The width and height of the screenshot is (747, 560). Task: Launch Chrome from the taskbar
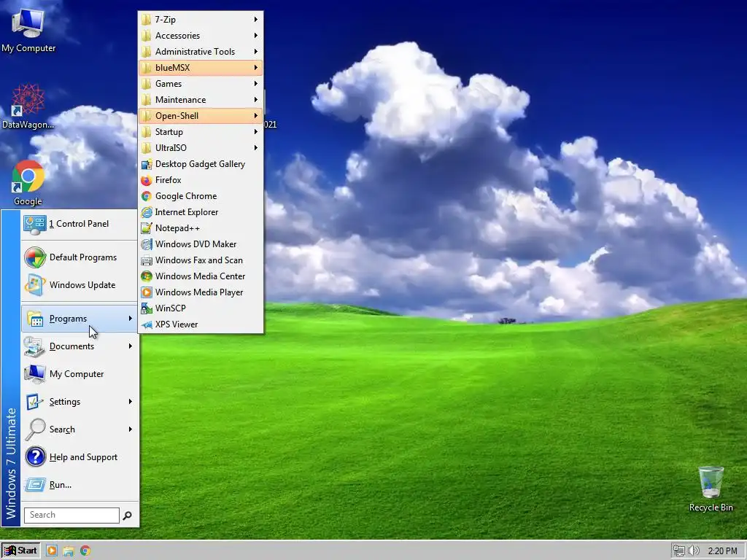point(85,551)
